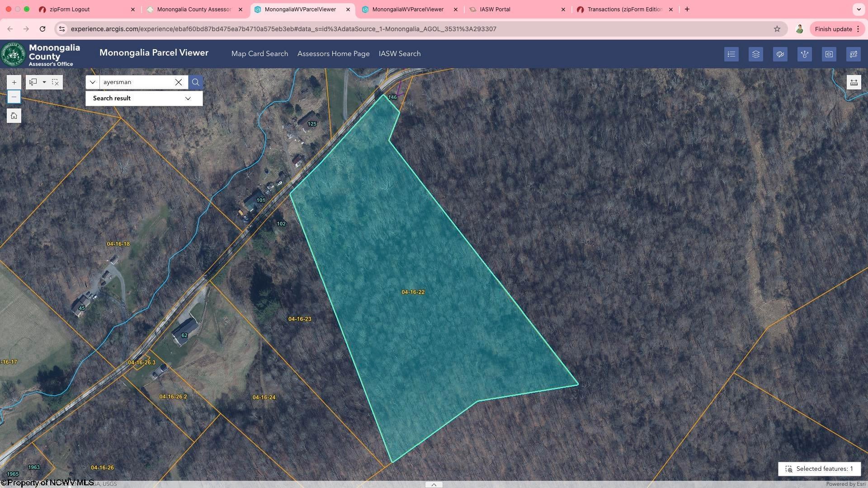Expand the Search result panel
The width and height of the screenshot is (868, 488).
(144, 99)
